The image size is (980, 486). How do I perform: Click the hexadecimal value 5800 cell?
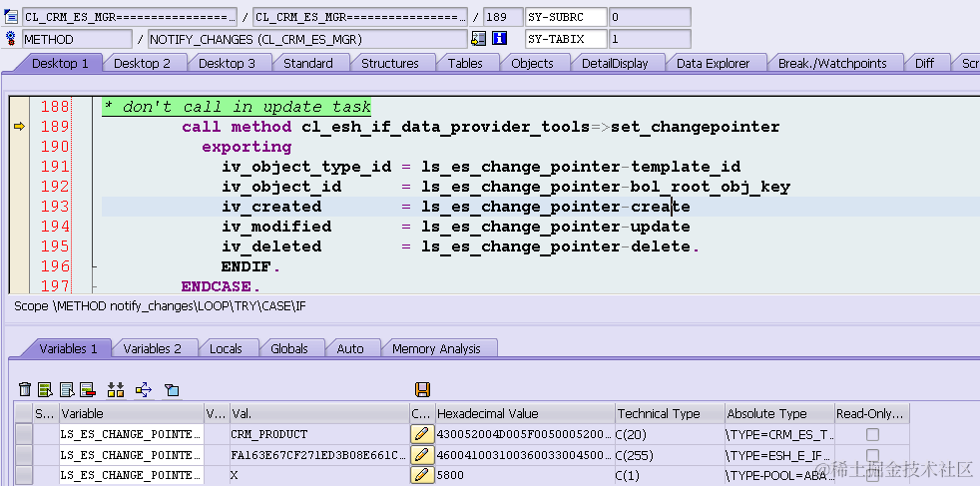tap(525, 475)
